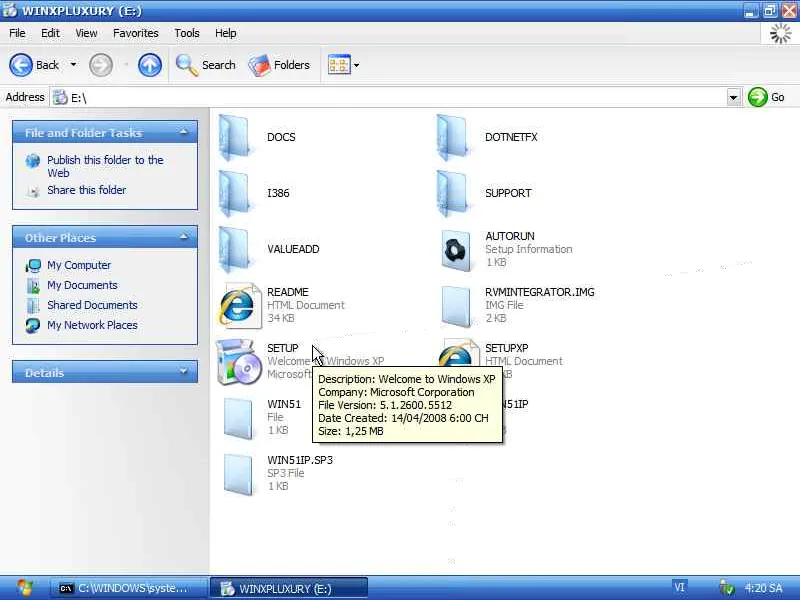Select the VALUEADD folder icon
The height and width of the screenshot is (600, 800).
[x=235, y=249]
